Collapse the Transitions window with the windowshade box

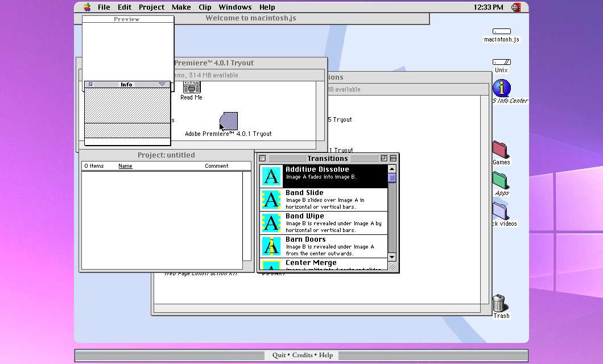coord(393,158)
